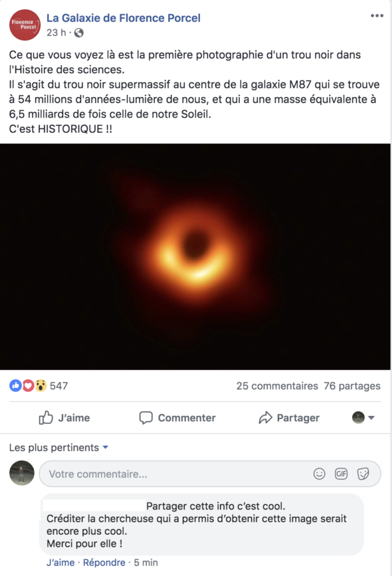Screen dimensions: 392x576
Task: Expand the Les plus pertinents sort dropdown
Action: pos(58,447)
